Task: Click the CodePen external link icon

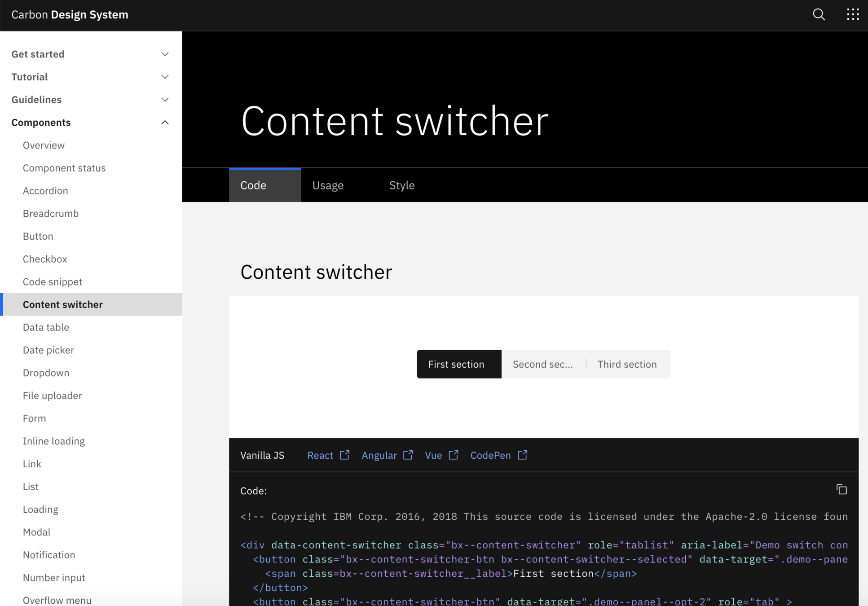Action: pos(522,455)
